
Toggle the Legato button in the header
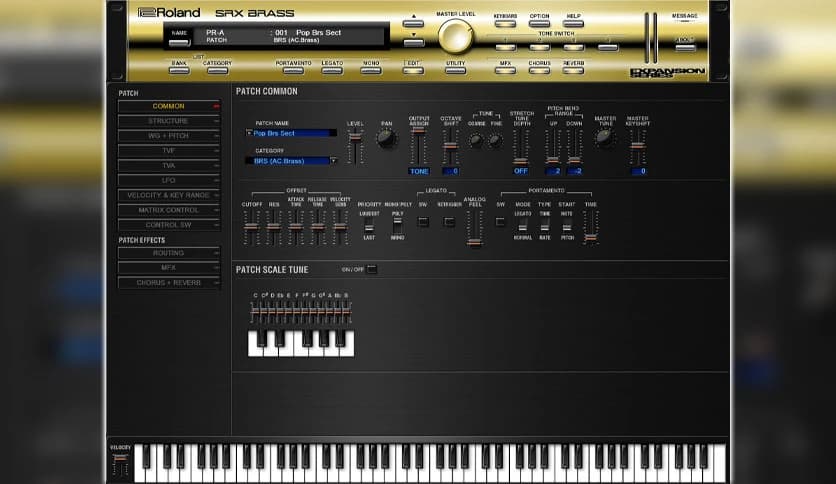pos(332,70)
